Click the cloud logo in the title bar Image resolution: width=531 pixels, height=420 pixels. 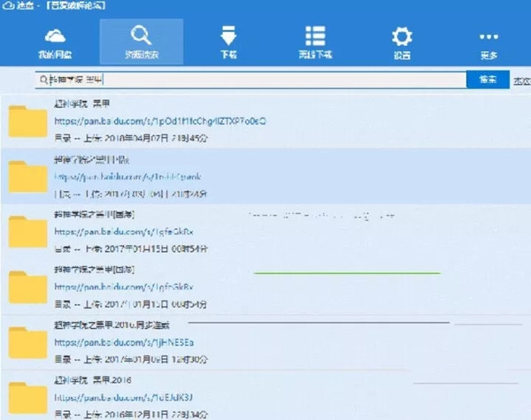coord(7,5)
